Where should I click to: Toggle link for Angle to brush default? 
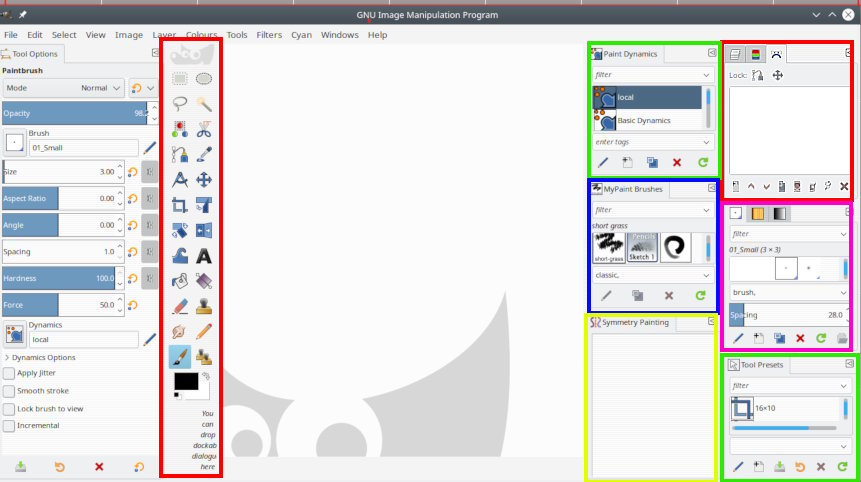click(x=149, y=225)
